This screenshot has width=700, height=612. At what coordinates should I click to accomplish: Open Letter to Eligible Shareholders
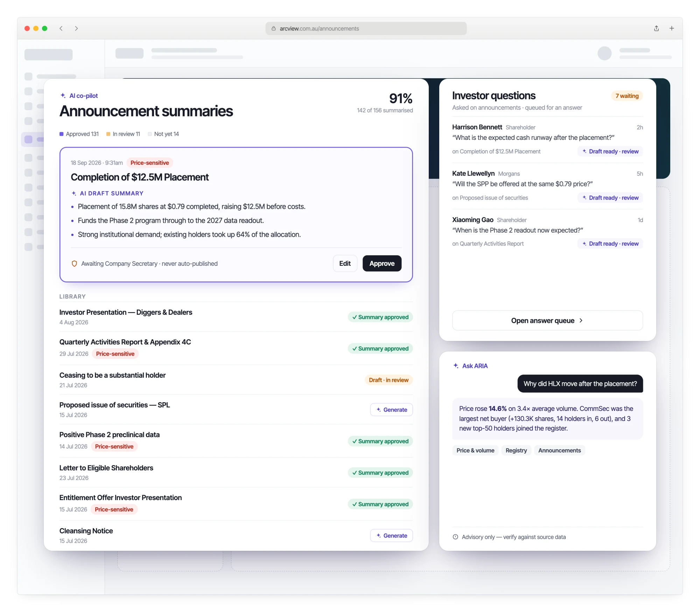pyautogui.click(x=106, y=468)
